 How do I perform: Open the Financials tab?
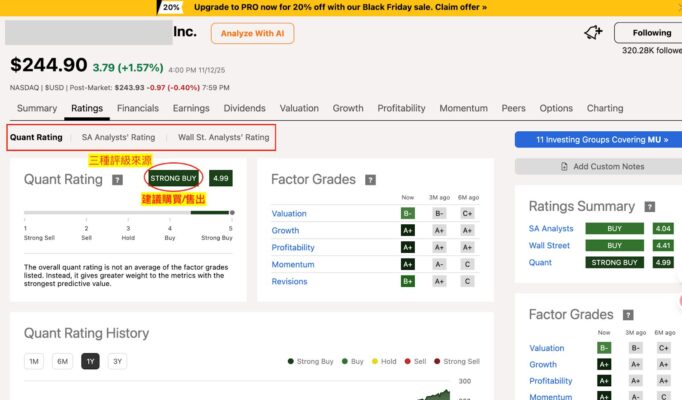pyautogui.click(x=137, y=108)
